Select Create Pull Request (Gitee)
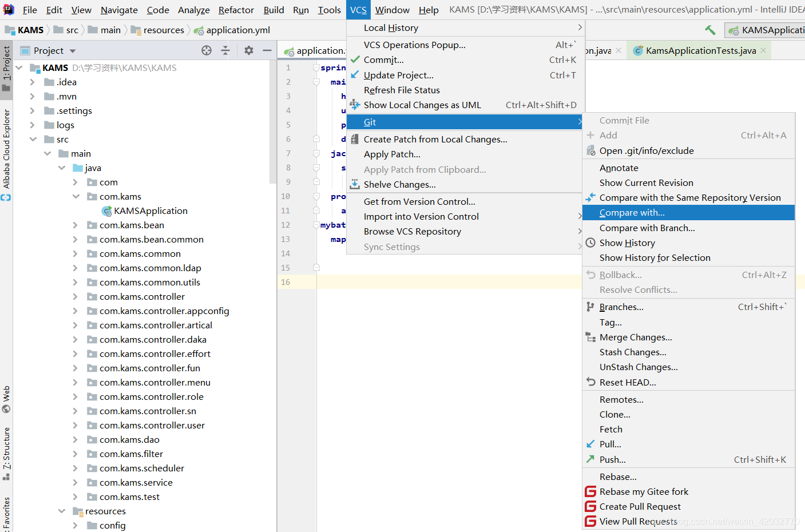The width and height of the screenshot is (805, 532). pos(689,506)
